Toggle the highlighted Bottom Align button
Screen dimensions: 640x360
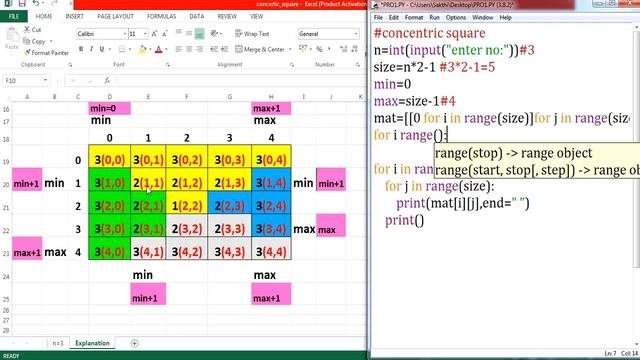pyautogui.click(x=199, y=34)
